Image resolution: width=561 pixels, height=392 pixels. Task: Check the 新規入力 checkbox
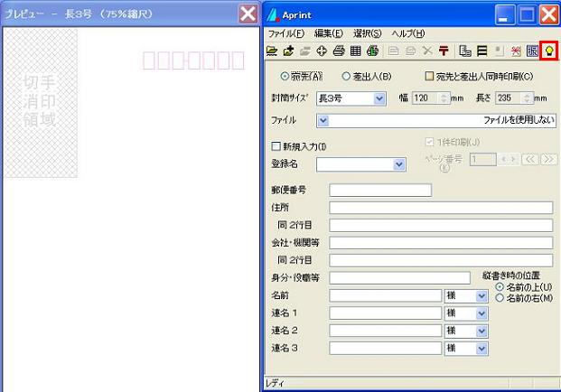276,146
